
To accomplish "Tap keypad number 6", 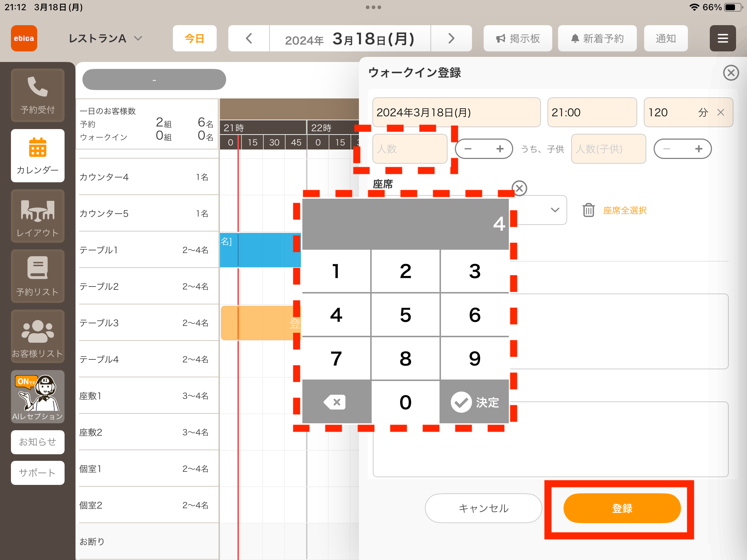I will (475, 315).
